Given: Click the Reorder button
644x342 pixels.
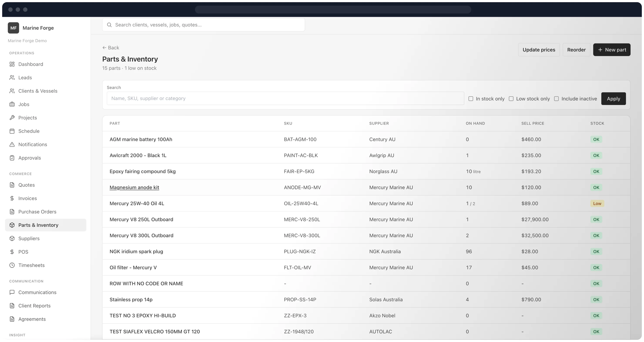Looking at the screenshot, I should click(576, 50).
